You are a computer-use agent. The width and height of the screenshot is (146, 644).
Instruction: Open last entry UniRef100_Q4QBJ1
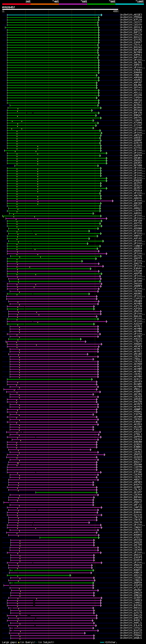(131, 638)
